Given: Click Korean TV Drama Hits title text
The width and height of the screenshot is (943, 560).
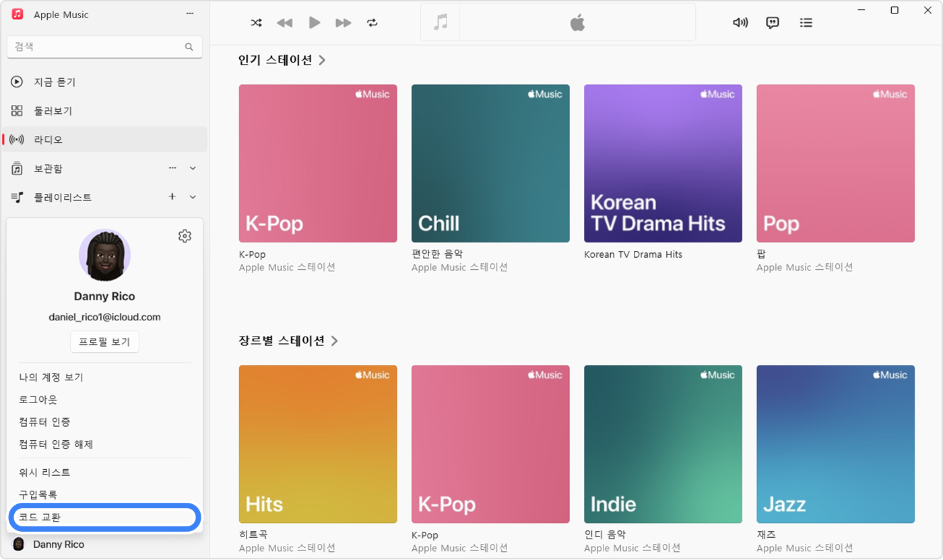Looking at the screenshot, I should [x=633, y=254].
